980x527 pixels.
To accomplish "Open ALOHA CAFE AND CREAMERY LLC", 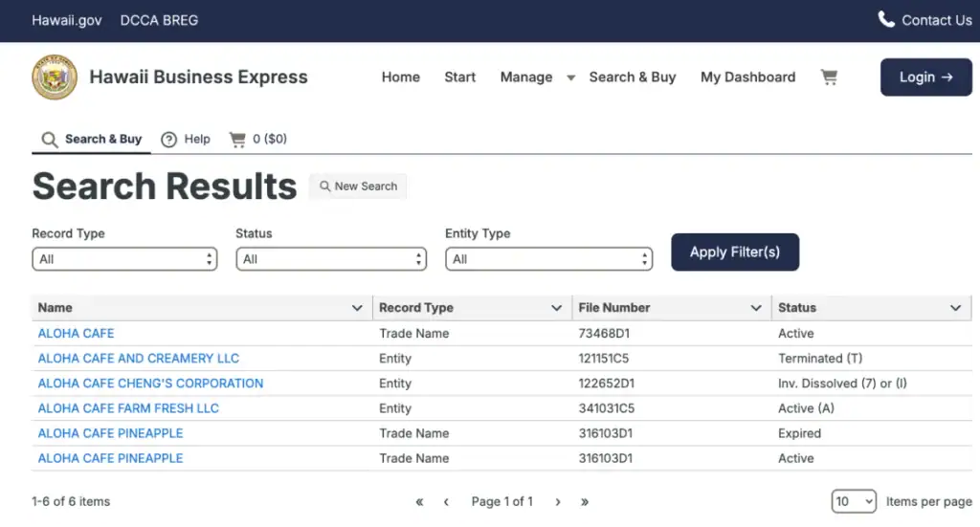I will (138, 359).
